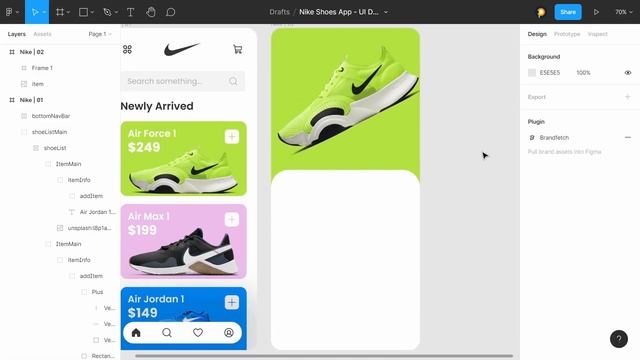Open file name dropdown chevron
Image resolution: width=640 pixels, height=360 pixels.
[386, 12]
